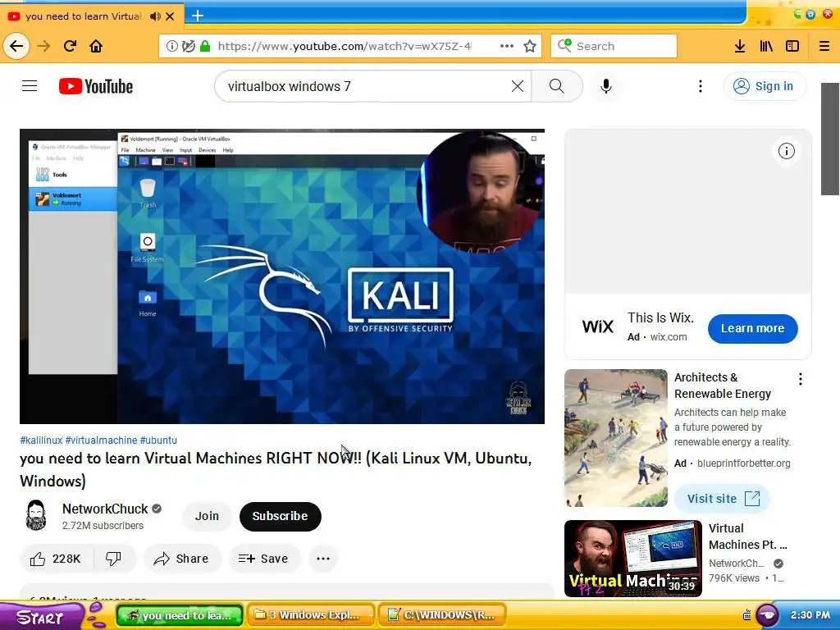The image size is (840, 630).
Task: Click the browser Search field
Action: click(614, 46)
